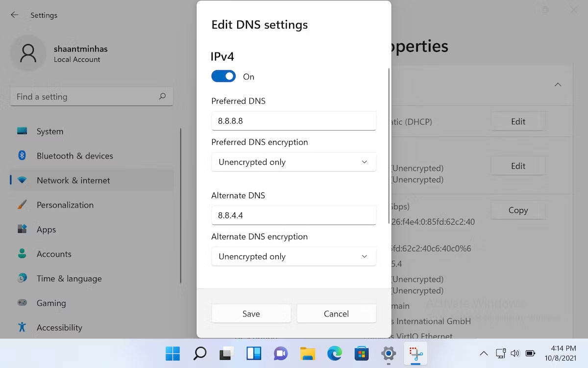
Task: Cancel the DNS settings dialog
Action: point(336,314)
